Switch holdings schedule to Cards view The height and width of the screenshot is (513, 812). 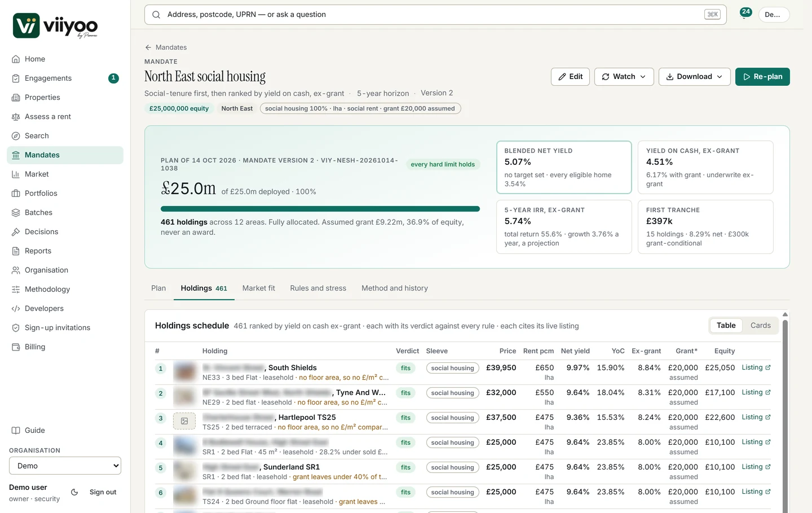[761, 326]
